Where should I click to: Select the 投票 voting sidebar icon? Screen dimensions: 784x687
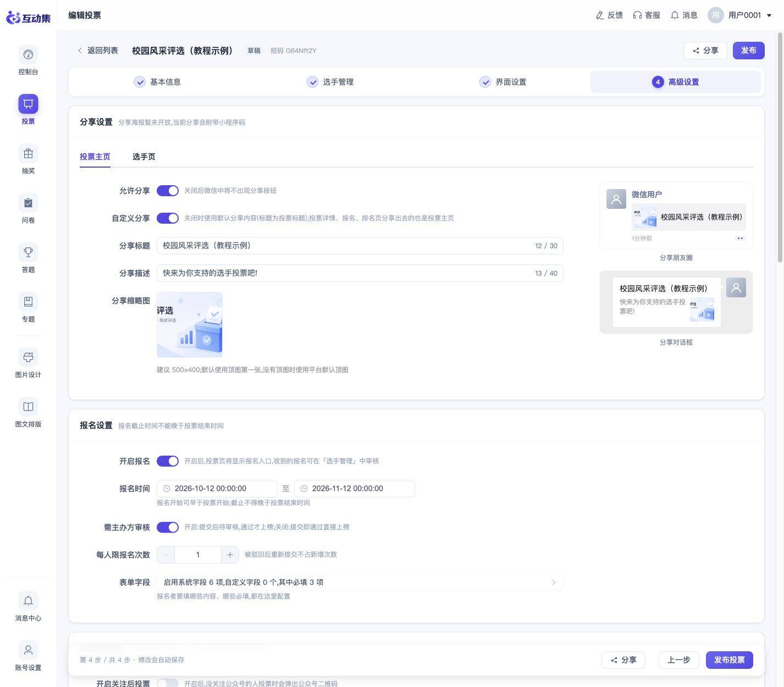[28, 104]
